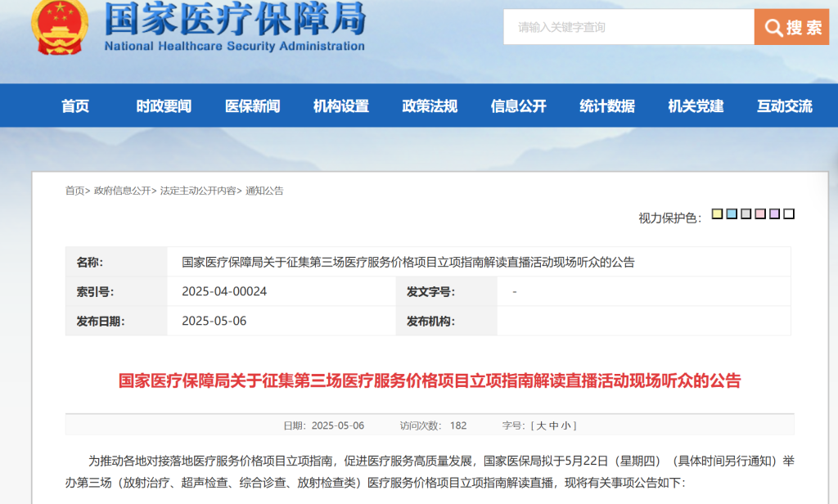838x504 pixels.
Task: Select the gray eye-protection color swatch
Action: pyautogui.click(x=746, y=214)
